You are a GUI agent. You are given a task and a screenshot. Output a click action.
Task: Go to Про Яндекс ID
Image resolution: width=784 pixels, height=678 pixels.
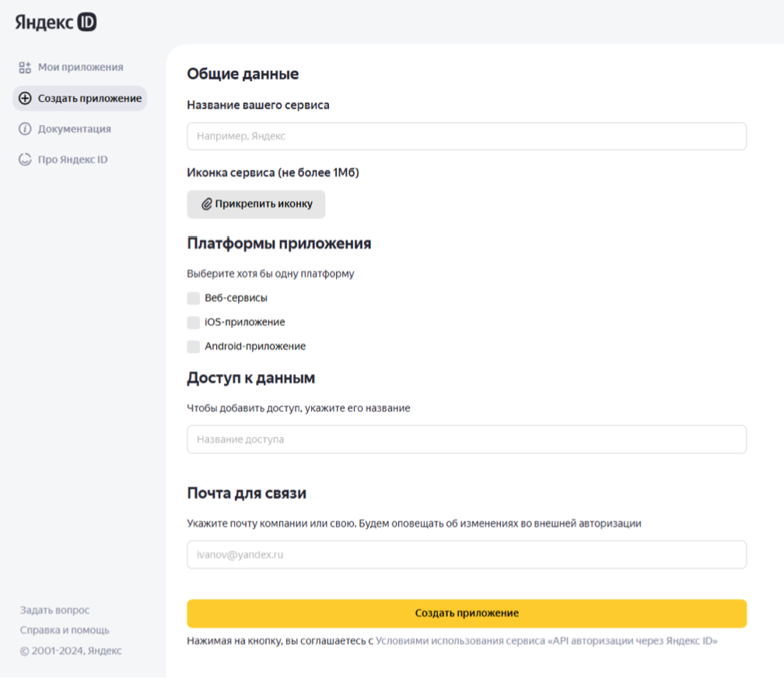point(63,159)
